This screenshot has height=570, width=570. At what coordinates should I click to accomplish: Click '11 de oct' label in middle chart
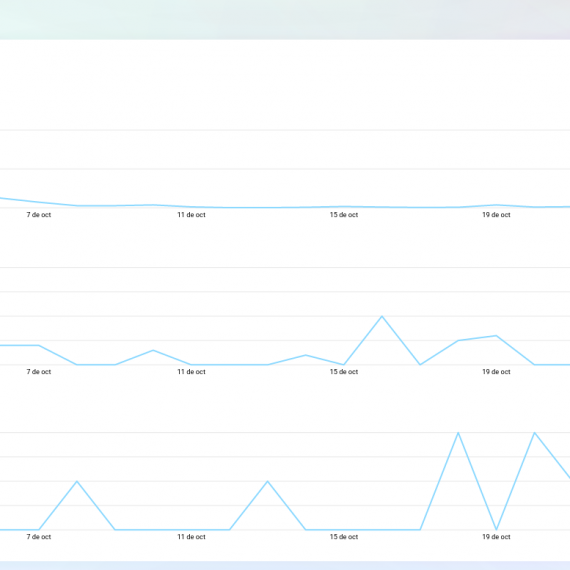(191, 372)
